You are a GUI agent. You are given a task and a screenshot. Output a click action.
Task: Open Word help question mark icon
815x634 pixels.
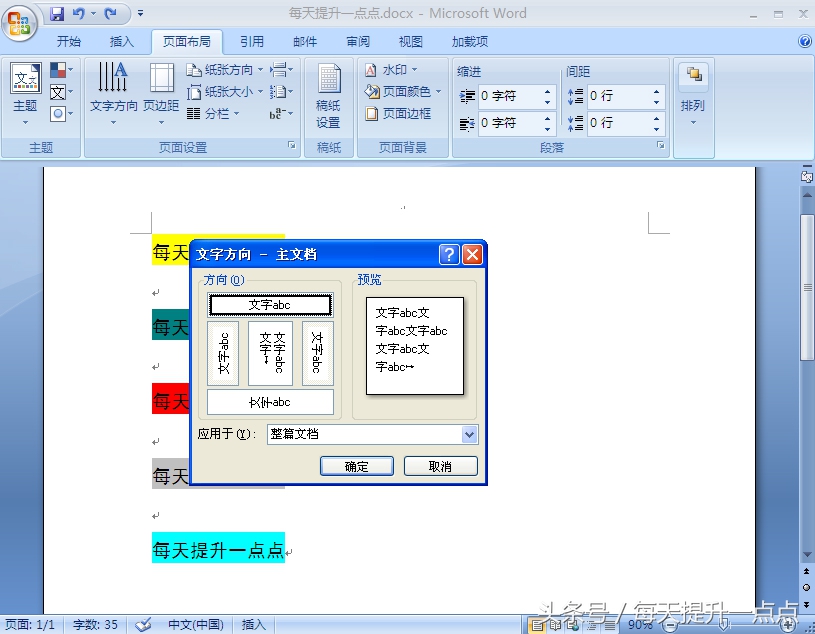(805, 42)
